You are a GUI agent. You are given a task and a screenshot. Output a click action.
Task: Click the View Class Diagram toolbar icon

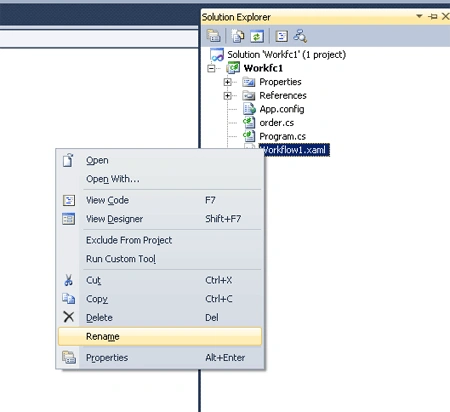point(300,36)
